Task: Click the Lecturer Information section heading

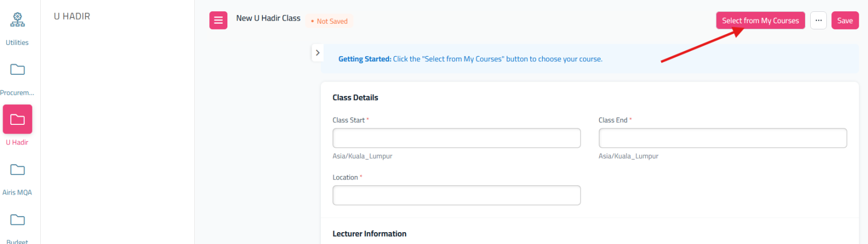Action: pyautogui.click(x=369, y=234)
